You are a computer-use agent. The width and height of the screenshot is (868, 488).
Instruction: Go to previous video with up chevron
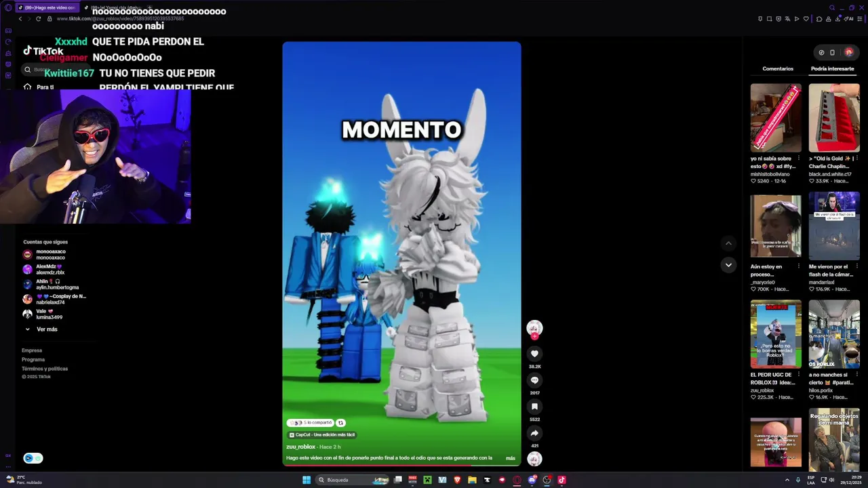(728, 243)
